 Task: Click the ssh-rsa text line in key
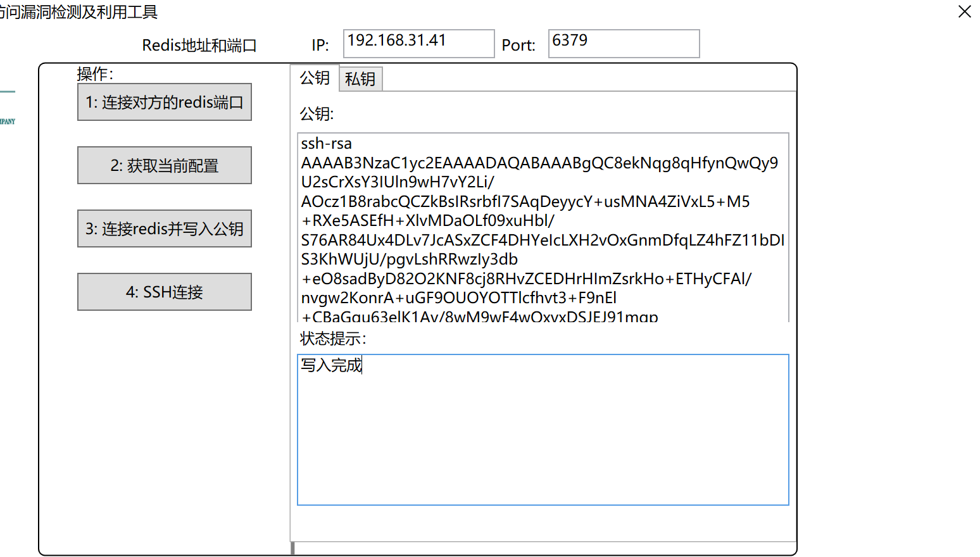pyautogui.click(x=327, y=144)
